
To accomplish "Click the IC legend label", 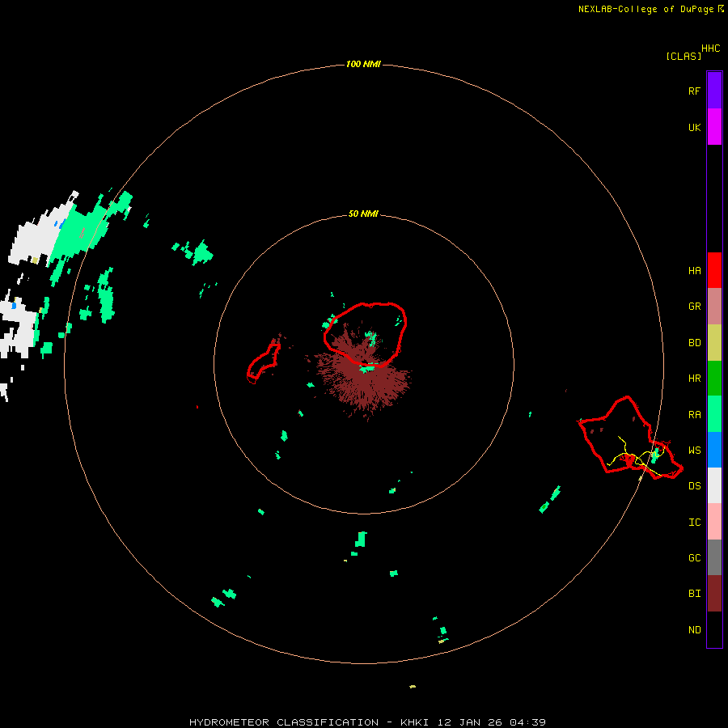I will (694, 522).
